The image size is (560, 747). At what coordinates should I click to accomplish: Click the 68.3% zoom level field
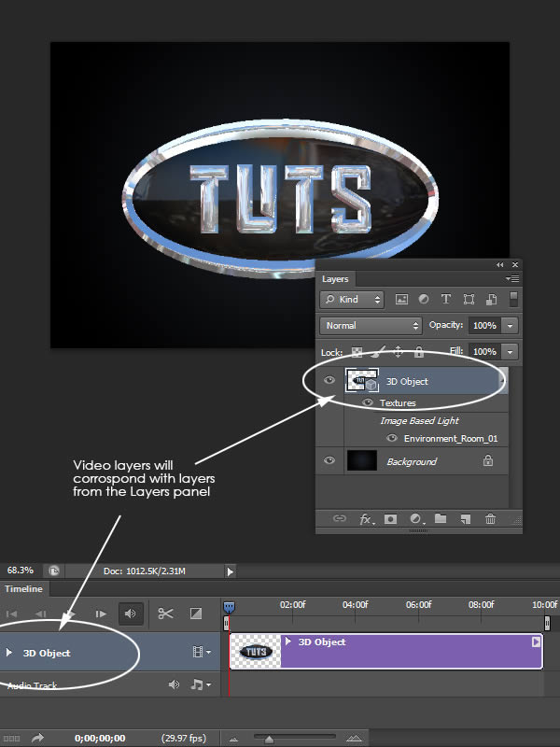[x=21, y=571]
